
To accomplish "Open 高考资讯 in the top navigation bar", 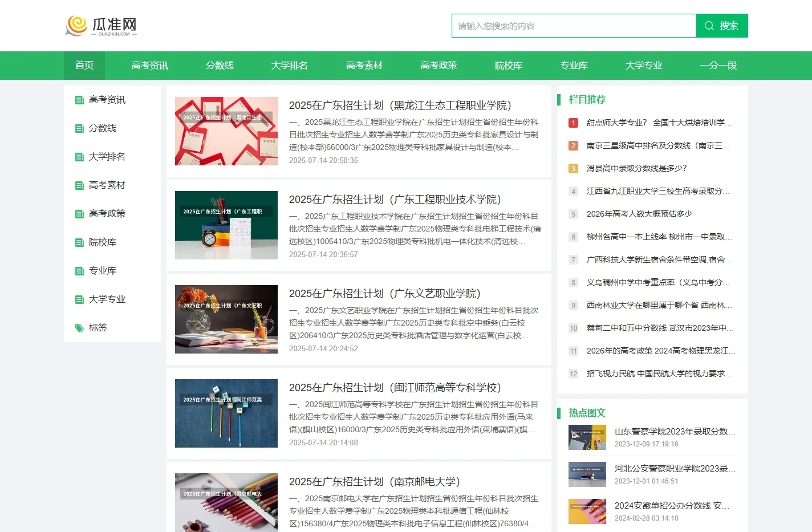I will (150, 66).
